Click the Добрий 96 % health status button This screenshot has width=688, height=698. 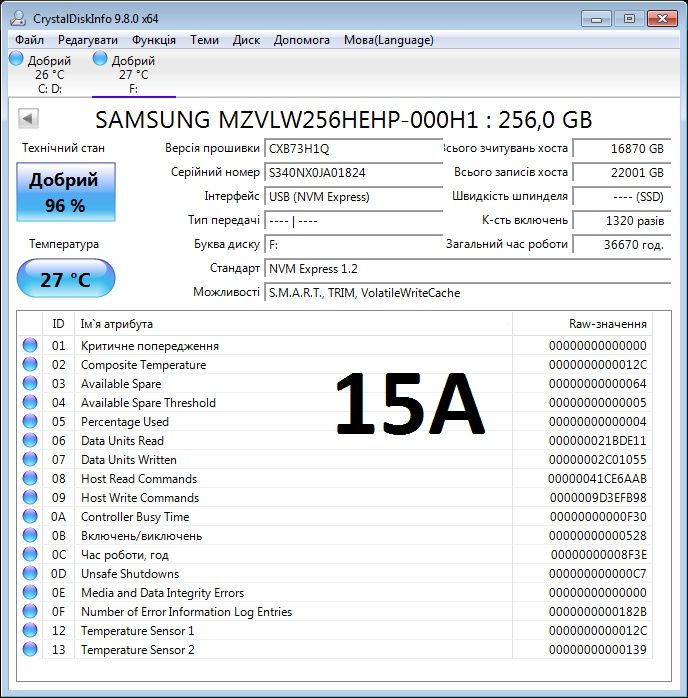pyautogui.click(x=66, y=192)
